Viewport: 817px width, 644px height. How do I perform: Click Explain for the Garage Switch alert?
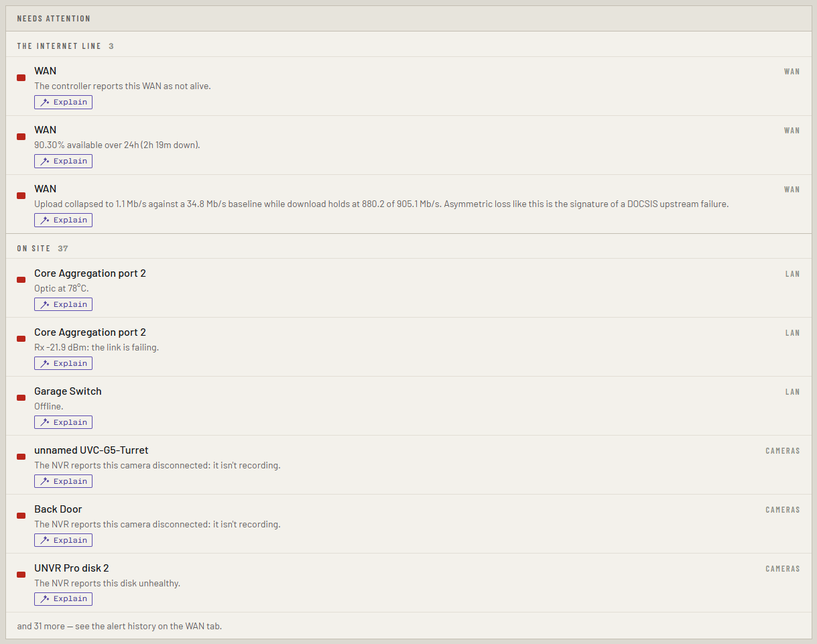63,422
